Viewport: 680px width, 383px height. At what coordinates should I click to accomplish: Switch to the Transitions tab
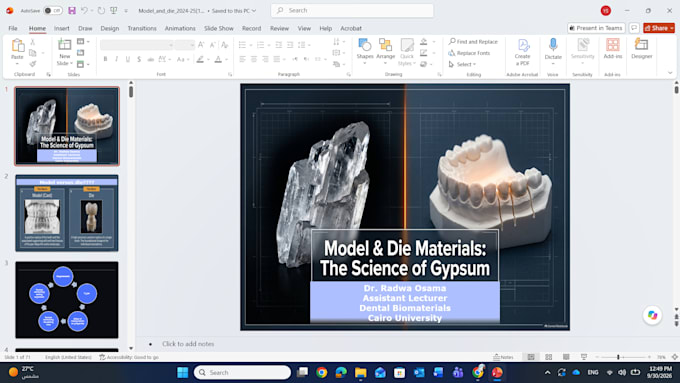click(x=142, y=28)
